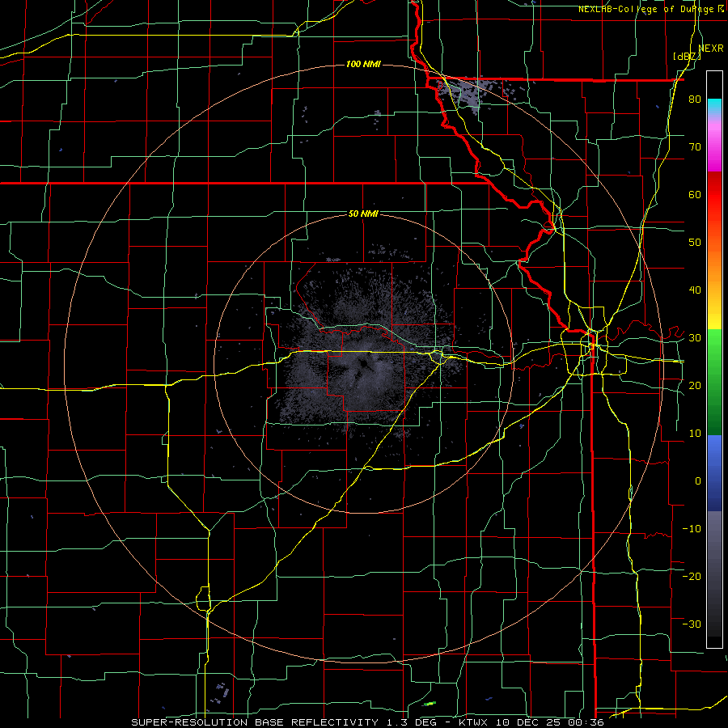Click the "50 NMI" range ring label
The width and height of the screenshot is (728, 728).
click(363, 214)
